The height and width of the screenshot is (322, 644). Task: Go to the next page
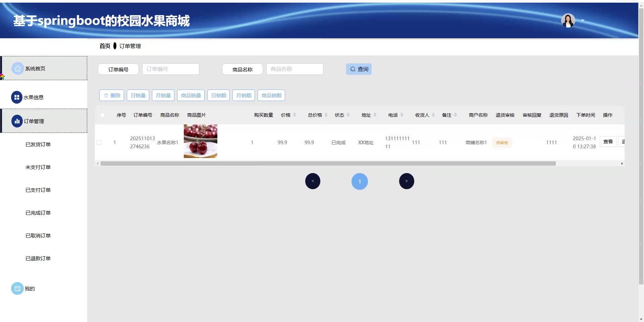407,181
